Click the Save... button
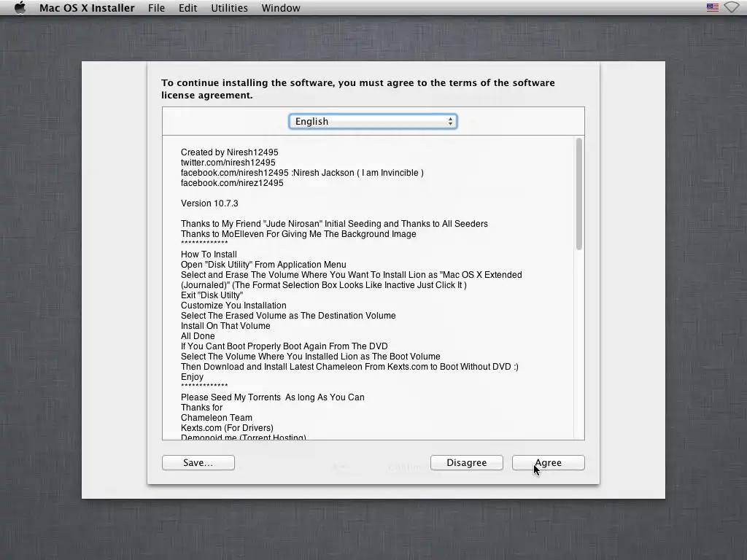The image size is (747, 560). coord(198,462)
